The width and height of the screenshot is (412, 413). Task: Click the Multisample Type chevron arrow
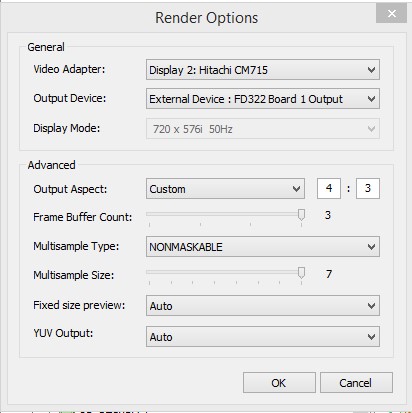371,247
